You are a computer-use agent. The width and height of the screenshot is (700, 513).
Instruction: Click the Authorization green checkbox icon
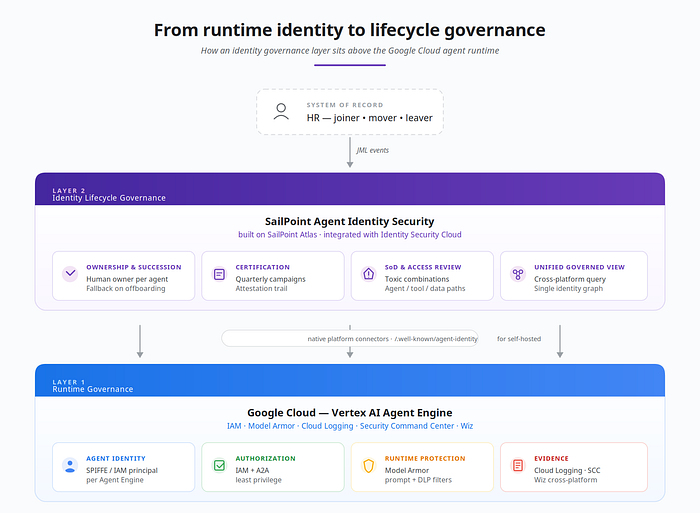219,465
